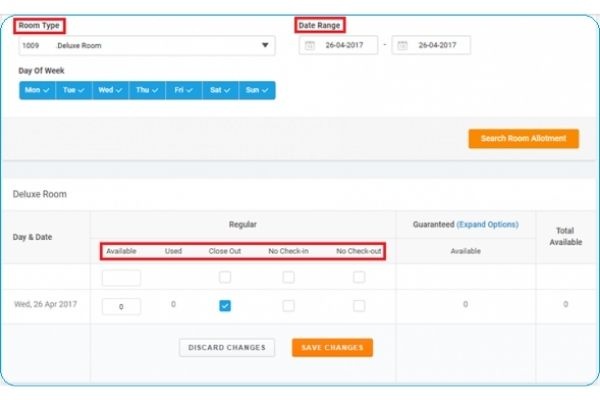The width and height of the screenshot is (600, 400).
Task: Toggle the Wed day filter
Action: tap(110, 90)
